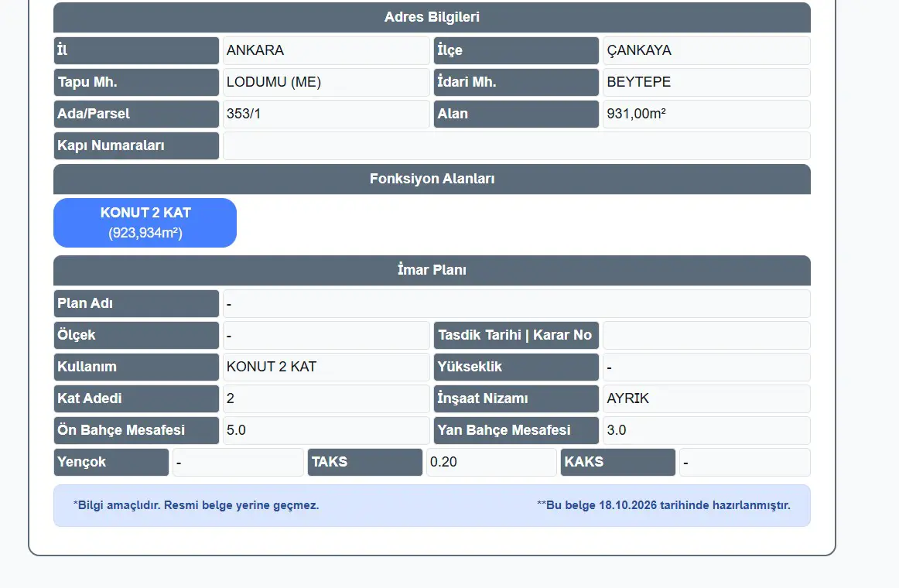
Task: Click the Ön Bahçe Mesafesi value 5.0
Action: coord(326,430)
